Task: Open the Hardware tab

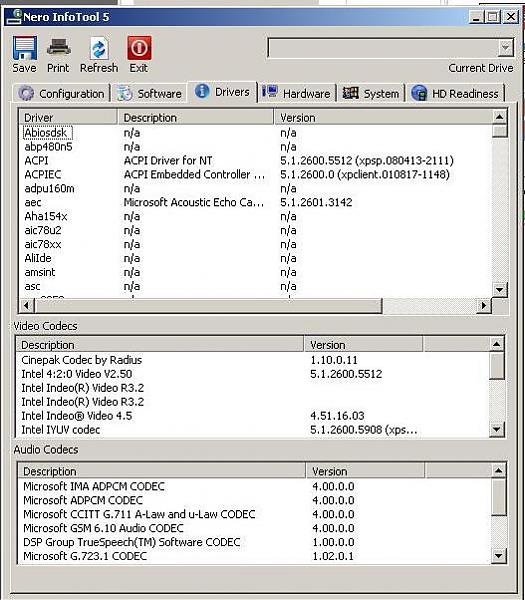Action: click(297, 93)
